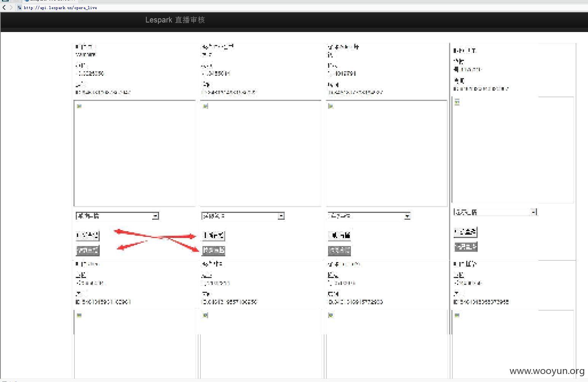Click the browser forward arrow
The height and width of the screenshot is (382, 588).
pyautogui.click(x=11, y=7)
